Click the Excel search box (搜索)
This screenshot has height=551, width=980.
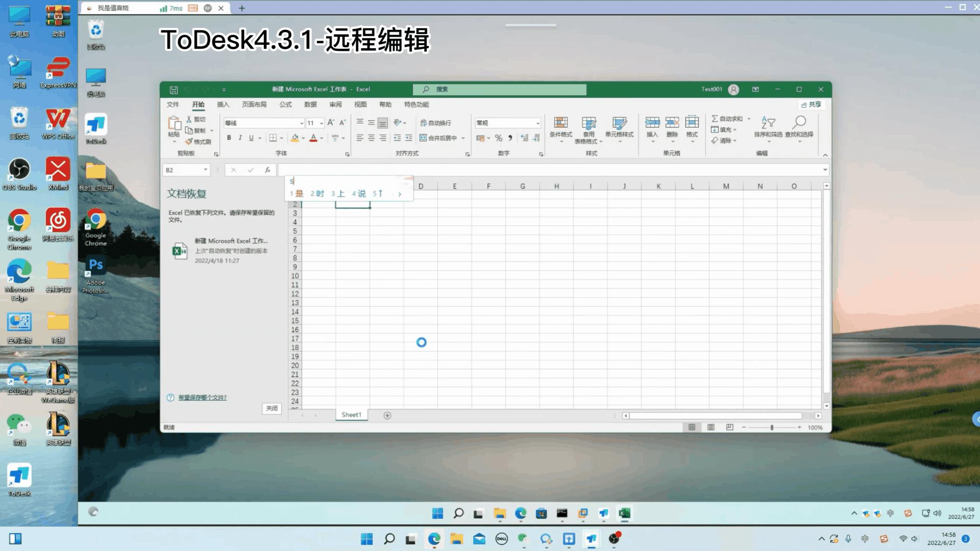point(499,89)
